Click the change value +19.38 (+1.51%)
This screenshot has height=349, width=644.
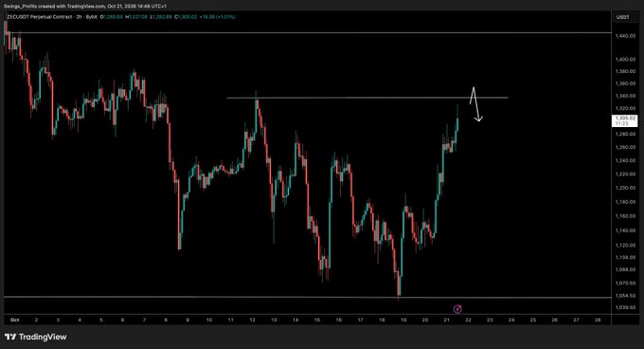pos(217,17)
